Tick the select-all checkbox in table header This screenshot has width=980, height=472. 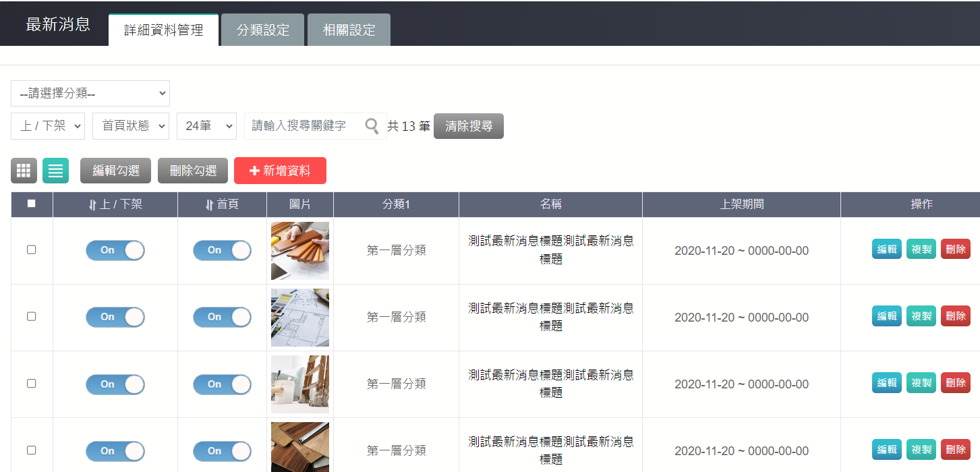31,204
